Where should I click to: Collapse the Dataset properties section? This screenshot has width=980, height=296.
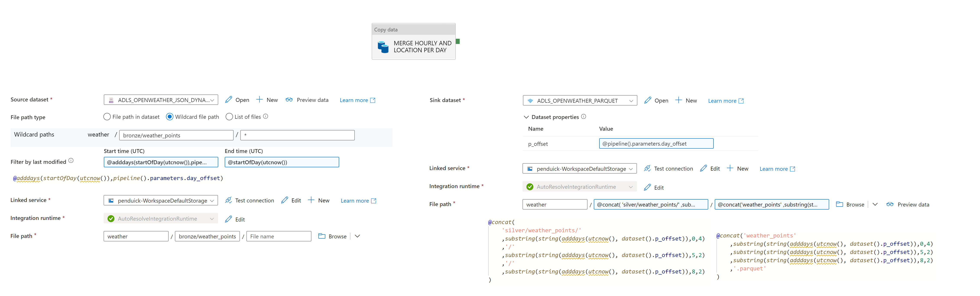pyautogui.click(x=526, y=117)
